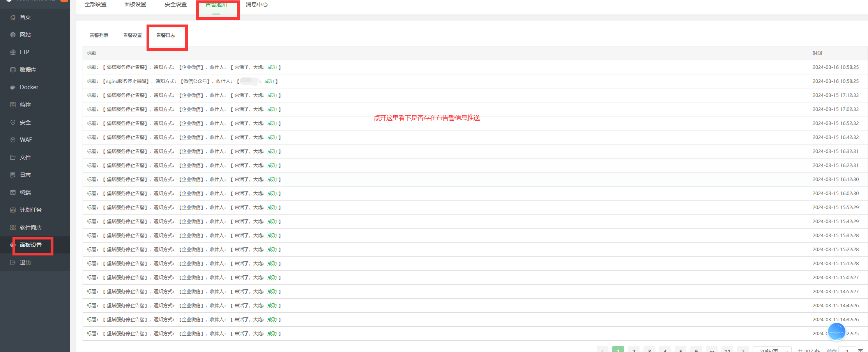Click the 文件 folder icon in sidebar
Viewport: 868px width, 352px height.
coord(13,157)
